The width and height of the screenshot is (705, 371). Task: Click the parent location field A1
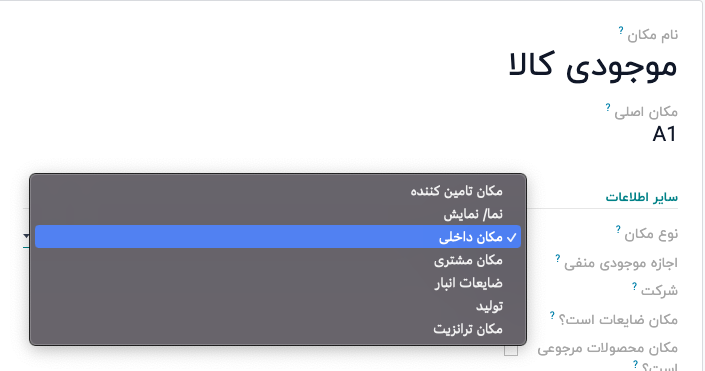pos(664,134)
